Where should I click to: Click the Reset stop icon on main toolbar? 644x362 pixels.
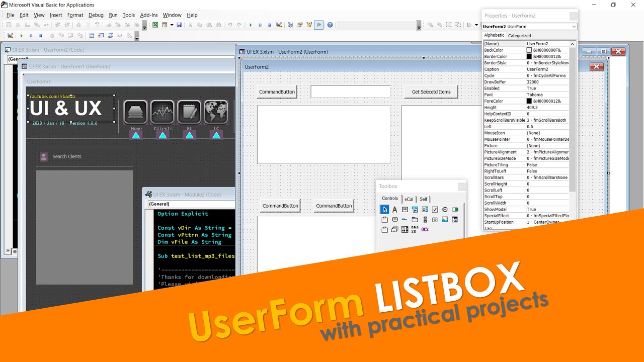click(x=270, y=25)
